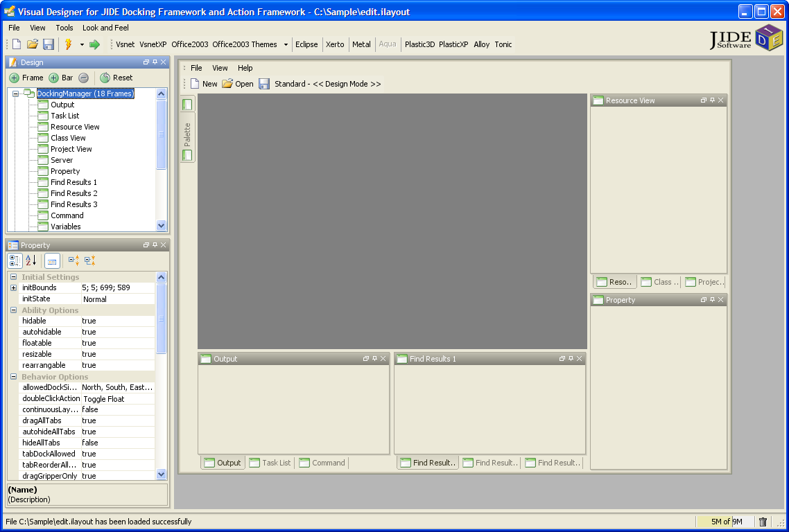Viewport: 789px width, 532px height.
Task: Open the Look and Feel menu
Action: point(105,28)
